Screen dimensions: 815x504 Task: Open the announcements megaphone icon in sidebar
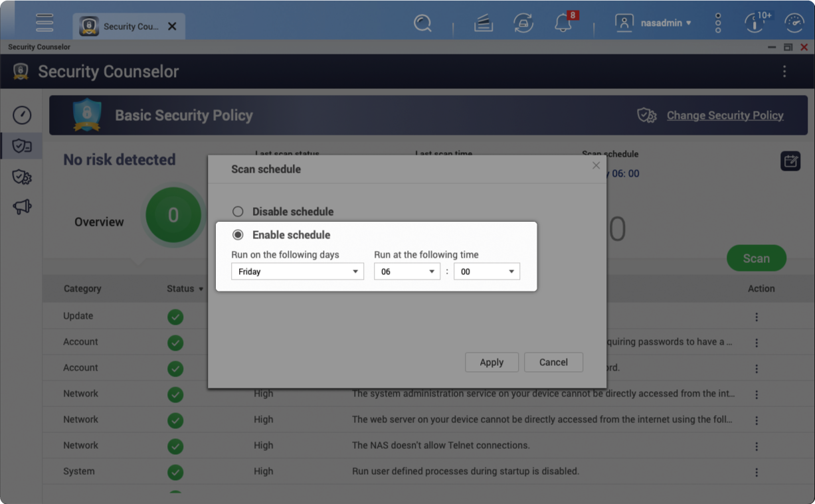(x=22, y=207)
